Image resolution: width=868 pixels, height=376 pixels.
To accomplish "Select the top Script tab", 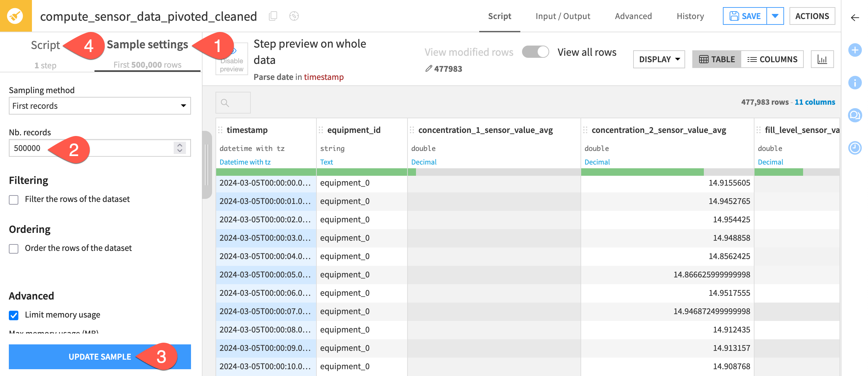I will [x=500, y=16].
